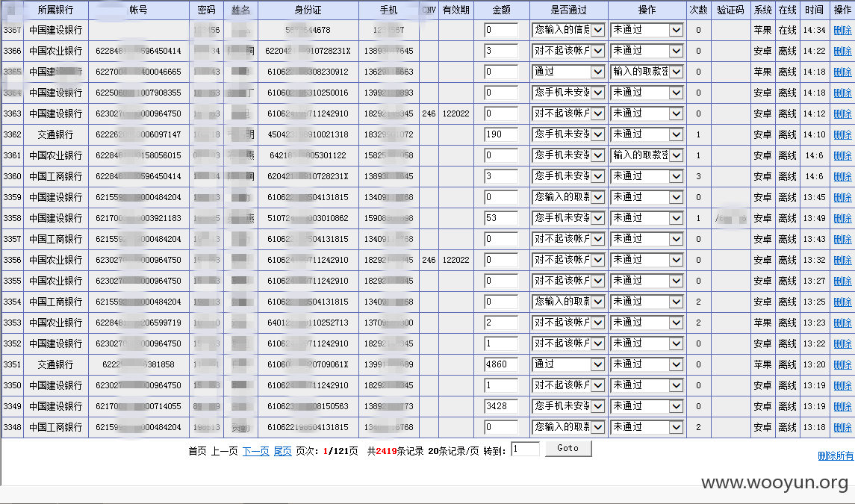The image size is (855, 504).
Task: Delete row 3354 using 删除 link
Action: pyautogui.click(x=842, y=302)
